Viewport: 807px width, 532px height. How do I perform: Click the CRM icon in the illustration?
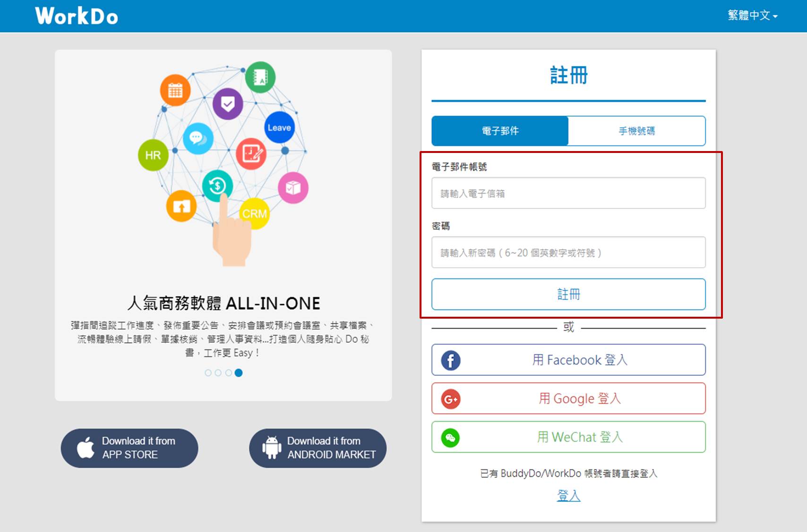click(x=255, y=213)
